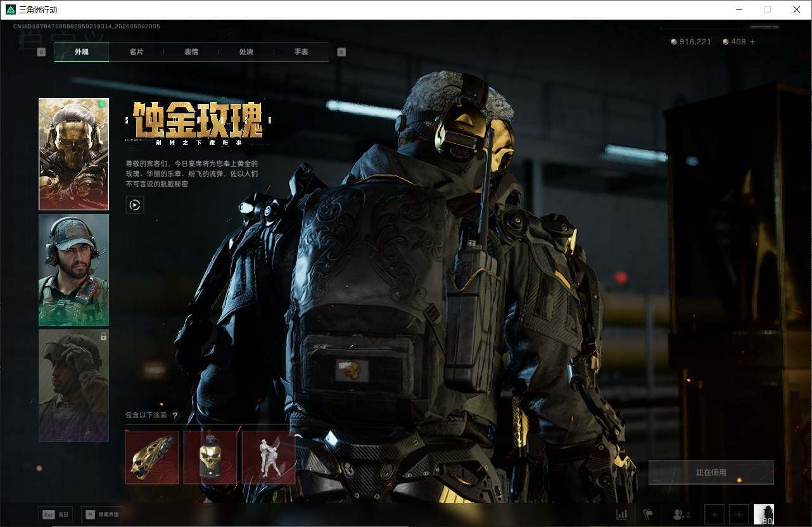Select the golden skull mask skin thumbnail
The image size is (812, 527).
[x=74, y=154]
